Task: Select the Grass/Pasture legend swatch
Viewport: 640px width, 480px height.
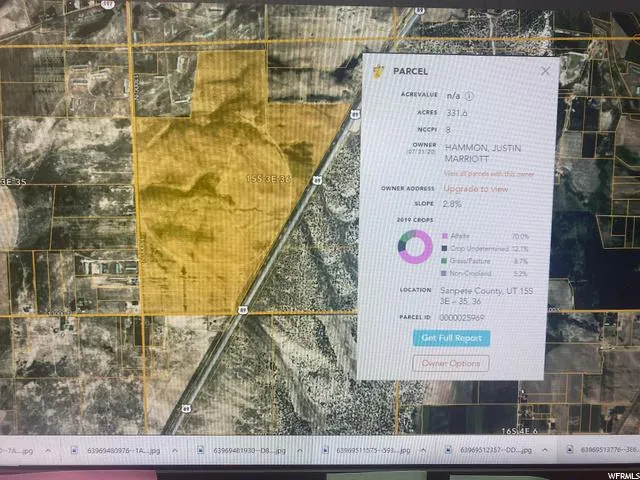Action: click(x=444, y=260)
